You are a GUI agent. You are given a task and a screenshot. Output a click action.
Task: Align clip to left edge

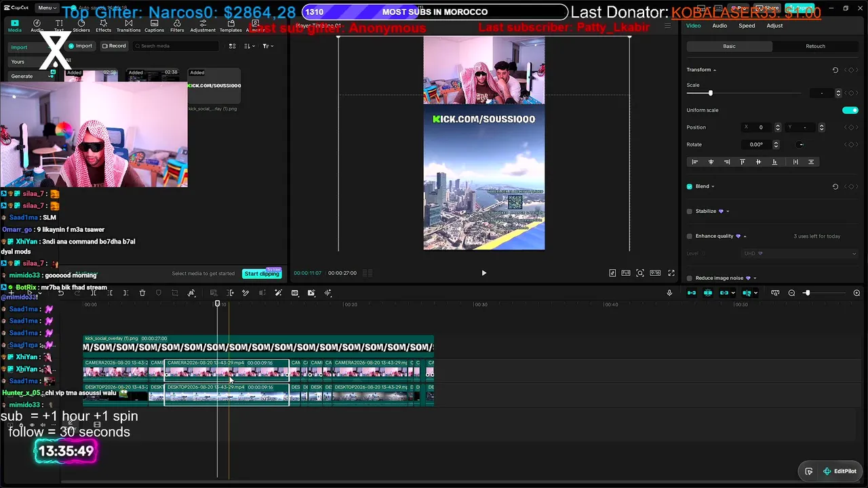pos(694,162)
